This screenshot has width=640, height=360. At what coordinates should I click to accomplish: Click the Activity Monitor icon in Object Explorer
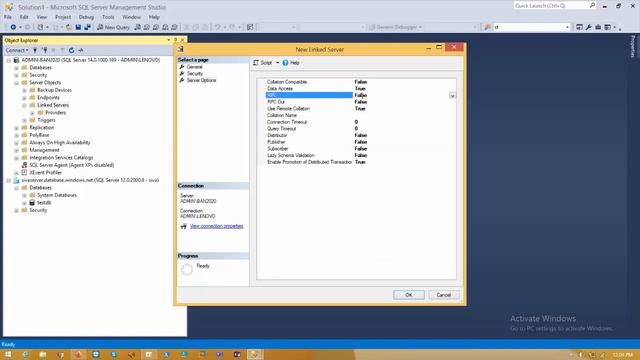(x=81, y=50)
